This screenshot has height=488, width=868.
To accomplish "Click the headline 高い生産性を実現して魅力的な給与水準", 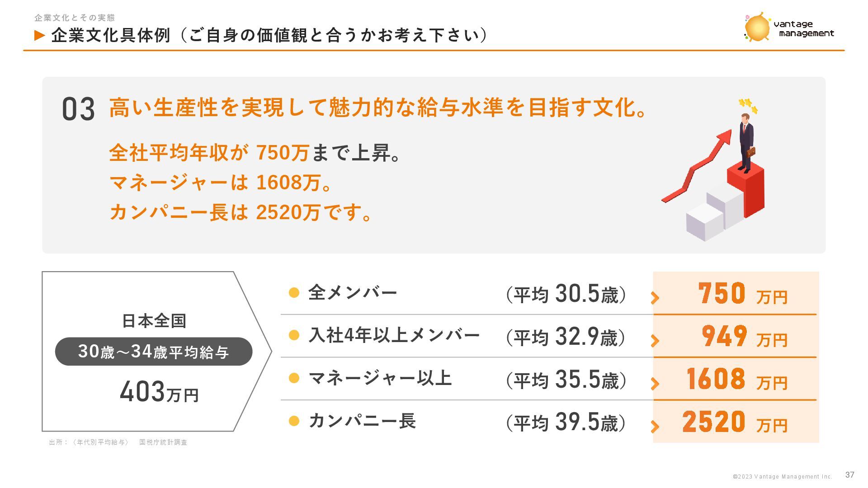I will 378,108.
